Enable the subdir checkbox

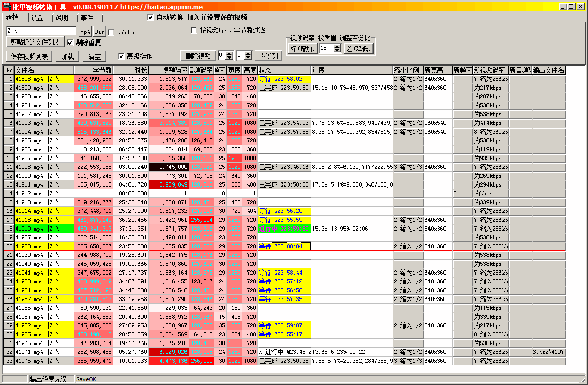[111, 32]
